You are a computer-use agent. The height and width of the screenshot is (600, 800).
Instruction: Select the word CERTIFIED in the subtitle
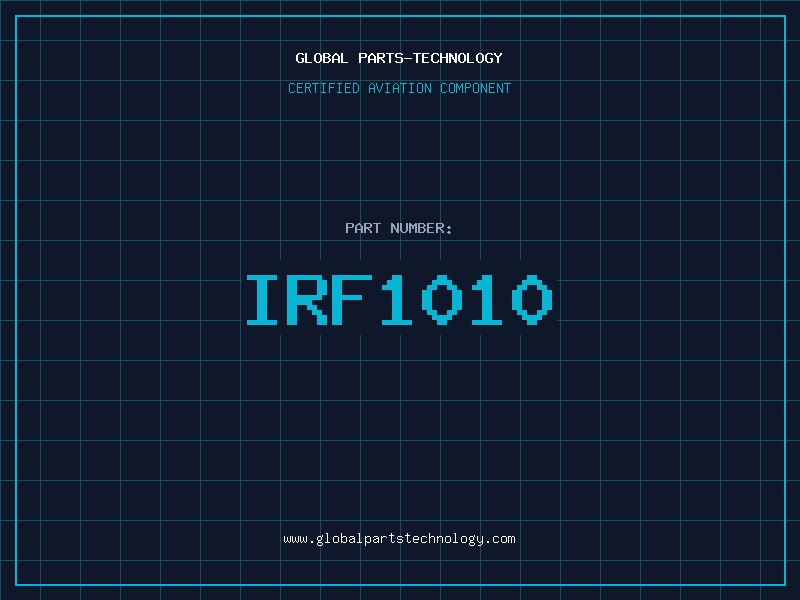pos(324,88)
